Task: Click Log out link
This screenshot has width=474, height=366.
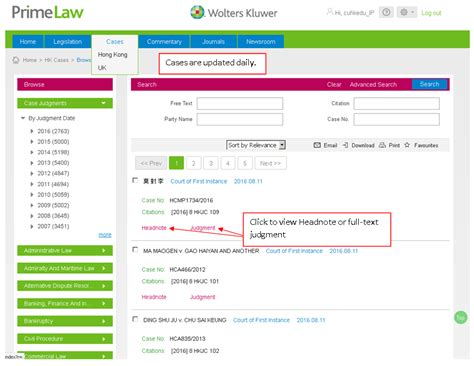Action: pos(431,13)
